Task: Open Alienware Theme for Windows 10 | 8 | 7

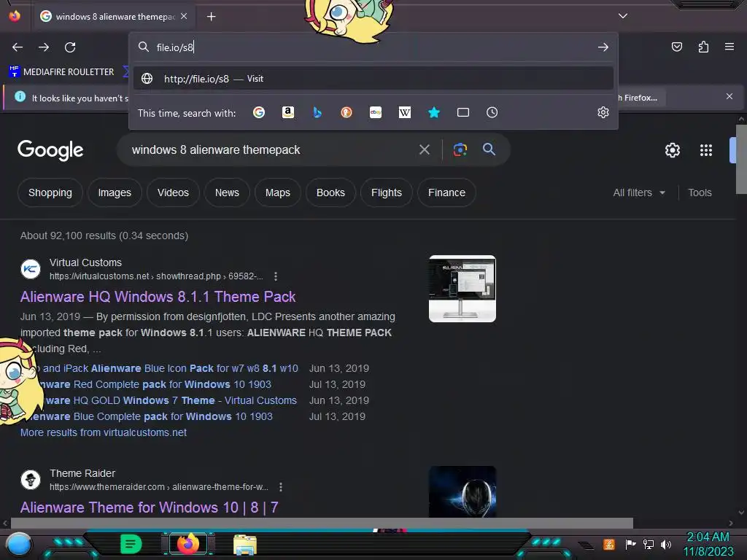Action: click(149, 507)
